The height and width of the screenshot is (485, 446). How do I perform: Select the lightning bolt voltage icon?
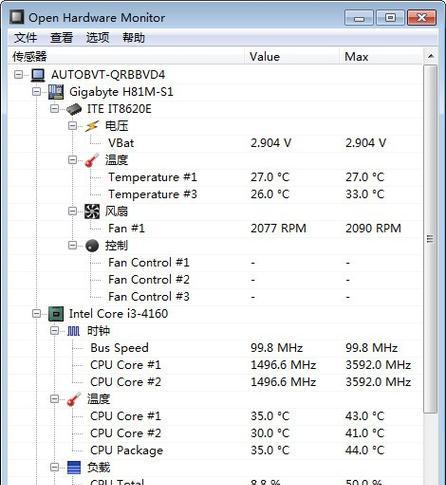coord(92,126)
